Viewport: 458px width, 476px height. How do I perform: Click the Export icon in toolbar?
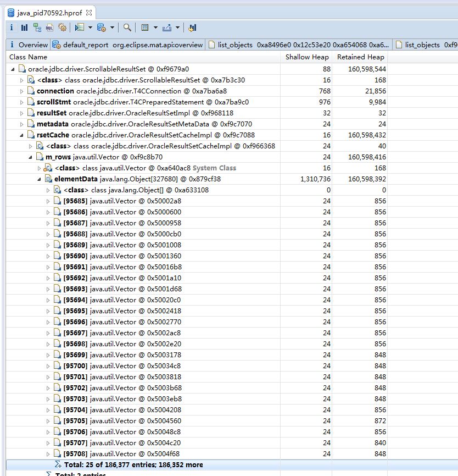tap(167, 27)
